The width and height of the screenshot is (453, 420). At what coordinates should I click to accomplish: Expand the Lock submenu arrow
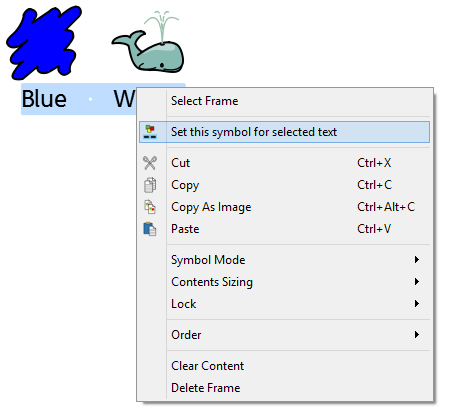pyautogui.click(x=417, y=304)
